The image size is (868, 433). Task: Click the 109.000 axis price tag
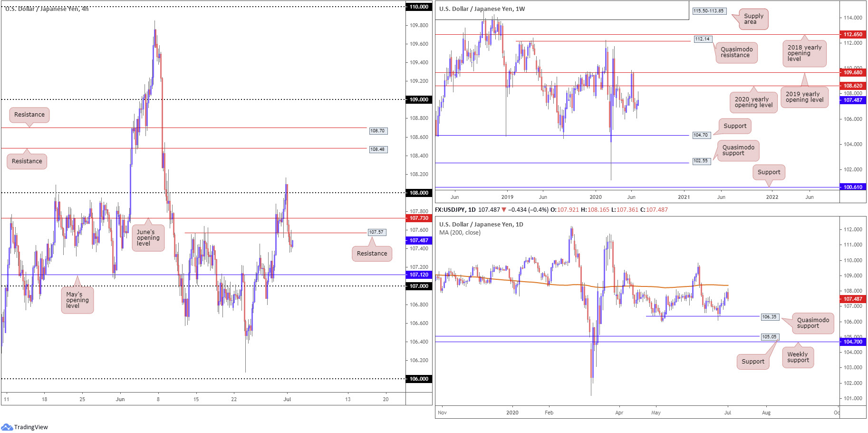(x=419, y=99)
